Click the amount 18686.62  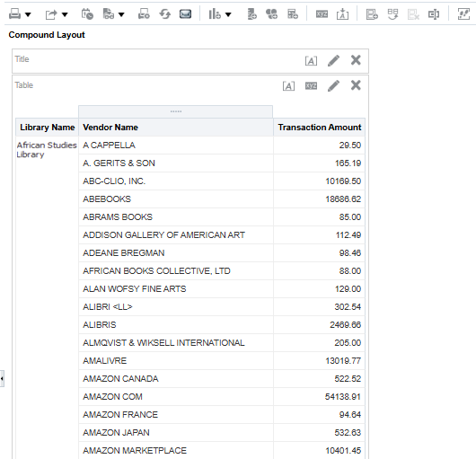click(343, 199)
